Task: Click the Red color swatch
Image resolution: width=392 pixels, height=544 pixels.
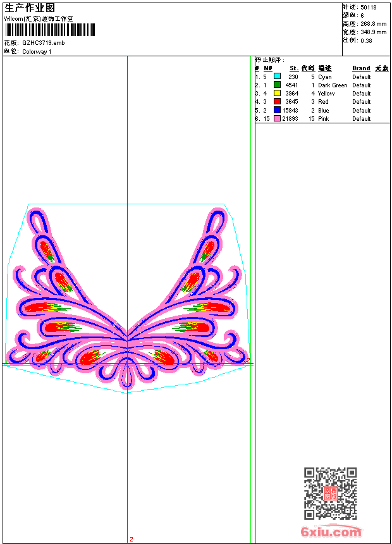Action: pyautogui.click(x=277, y=101)
